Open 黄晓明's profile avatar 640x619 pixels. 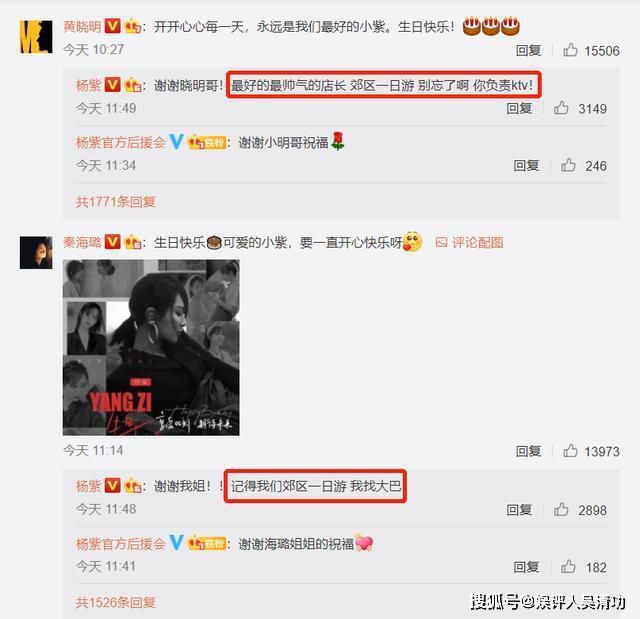tap(36, 37)
